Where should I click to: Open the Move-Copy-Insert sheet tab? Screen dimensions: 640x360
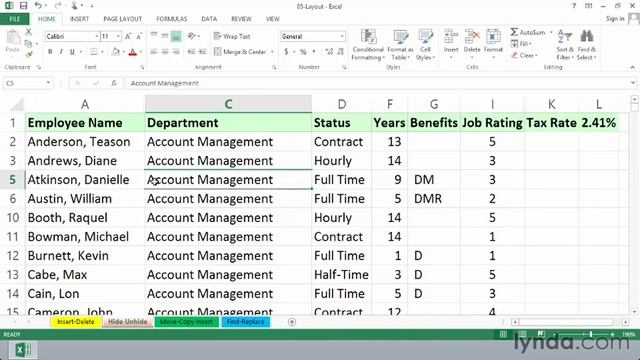[186, 322]
